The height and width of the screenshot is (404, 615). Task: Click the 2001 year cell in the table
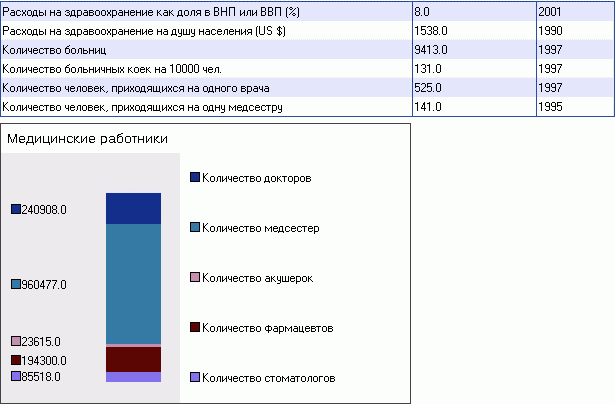coord(551,12)
